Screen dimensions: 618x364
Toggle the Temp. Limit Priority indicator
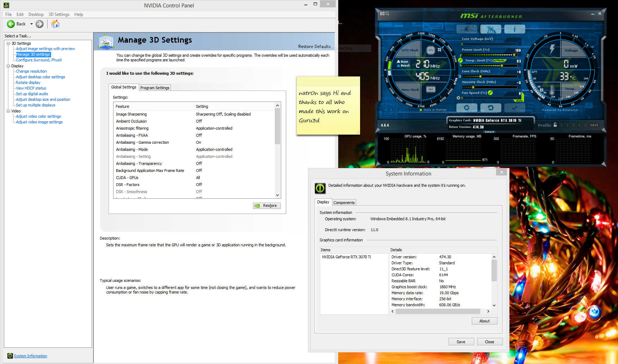[x=500, y=61]
